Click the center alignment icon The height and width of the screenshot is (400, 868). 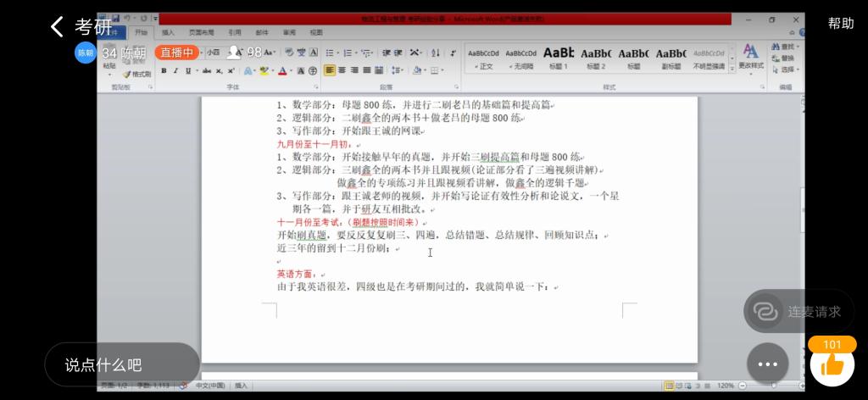[342, 71]
